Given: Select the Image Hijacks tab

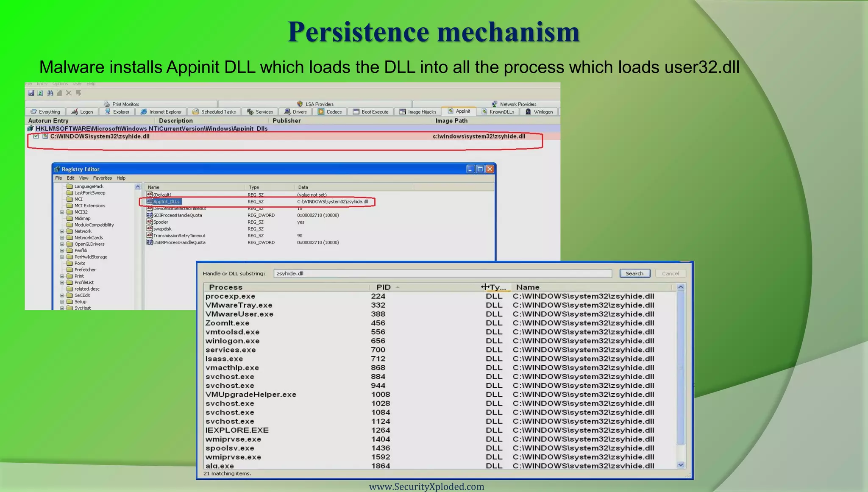Looking at the screenshot, I should click(418, 112).
